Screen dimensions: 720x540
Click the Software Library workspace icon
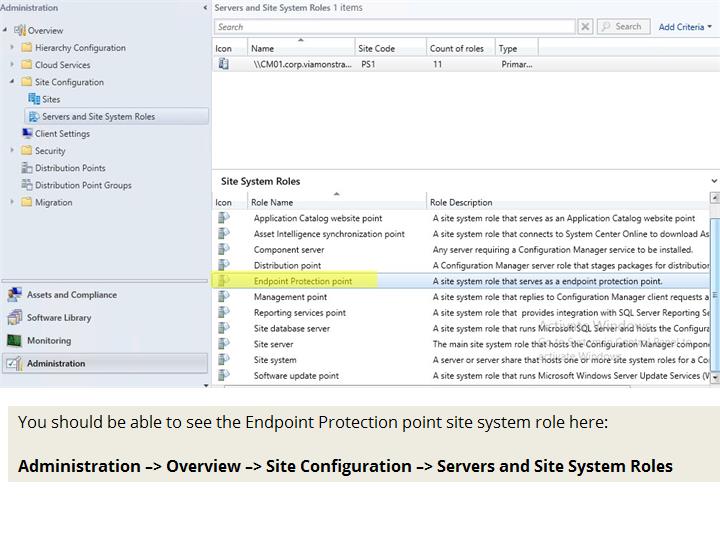click(14, 318)
